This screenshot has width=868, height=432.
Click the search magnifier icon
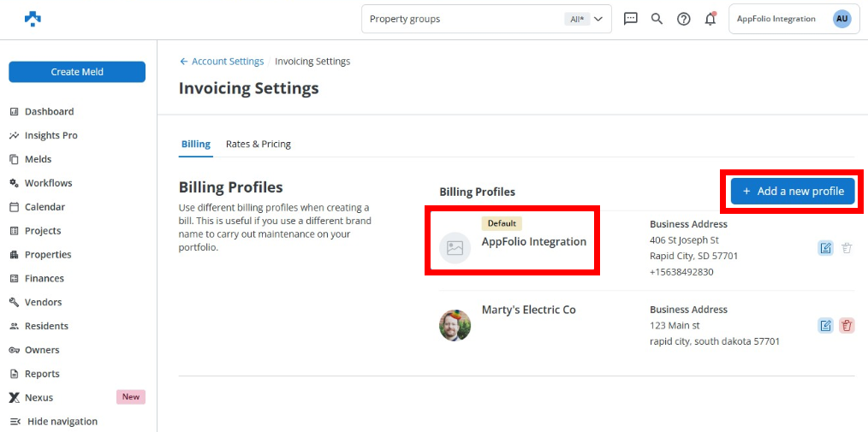click(x=657, y=19)
